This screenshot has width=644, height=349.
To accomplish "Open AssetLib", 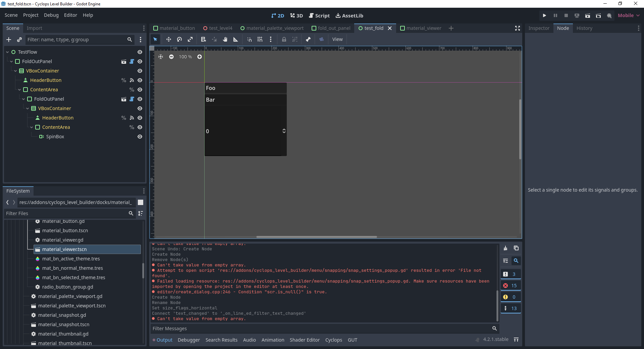I will pyautogui.click(x=350, y=15).
